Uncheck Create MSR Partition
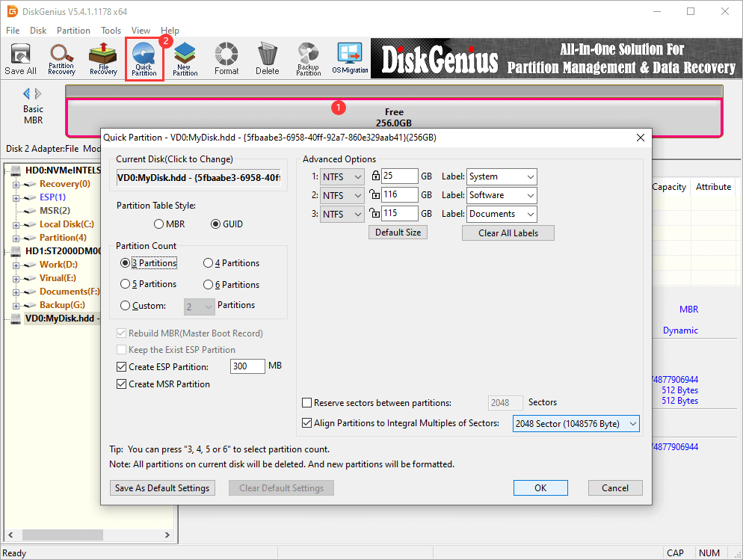This screenshot has height=560, width=743. (x=122, y=384)
